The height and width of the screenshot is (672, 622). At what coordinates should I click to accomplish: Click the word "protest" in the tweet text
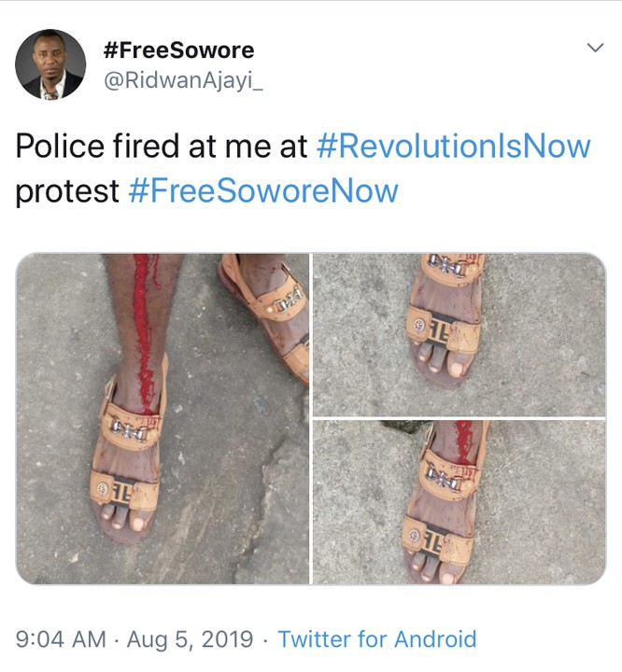(67, 190)
